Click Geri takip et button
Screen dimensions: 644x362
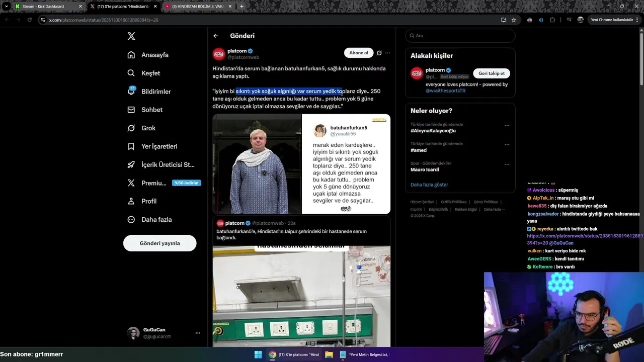coord(492,73)
